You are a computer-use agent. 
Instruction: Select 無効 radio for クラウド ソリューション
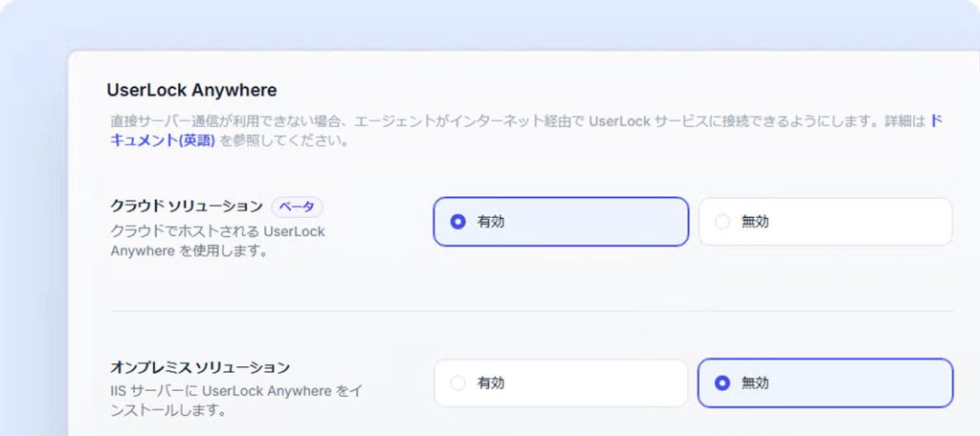[x=825, y=222]
